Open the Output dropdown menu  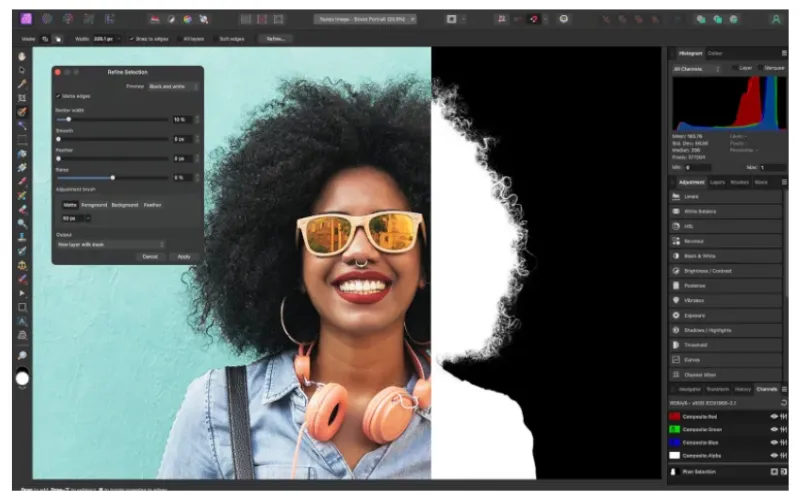(110, 244)
